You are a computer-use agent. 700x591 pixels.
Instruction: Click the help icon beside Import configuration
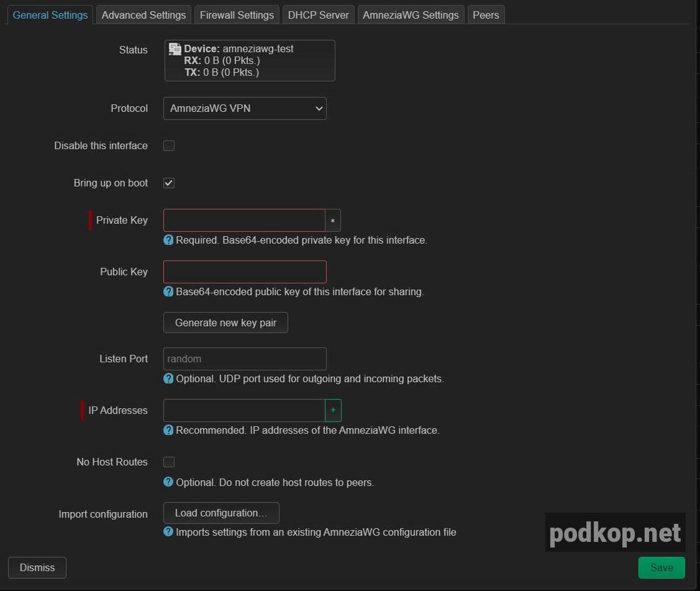pos(168,532)
